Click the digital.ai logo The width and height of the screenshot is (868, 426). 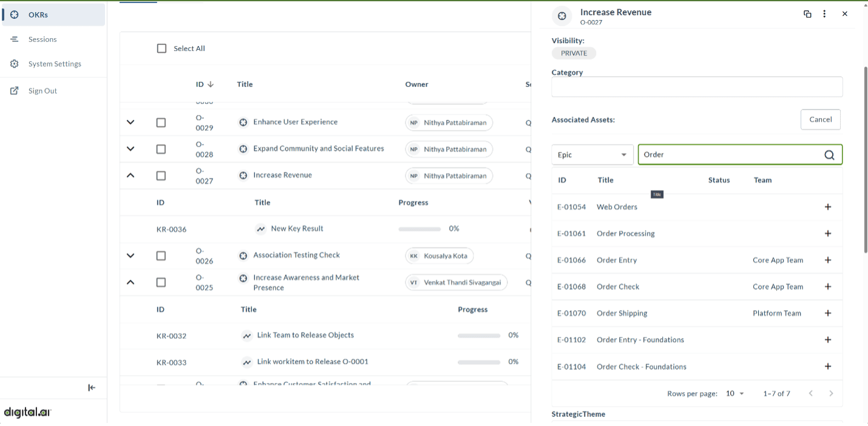(27, 412)
